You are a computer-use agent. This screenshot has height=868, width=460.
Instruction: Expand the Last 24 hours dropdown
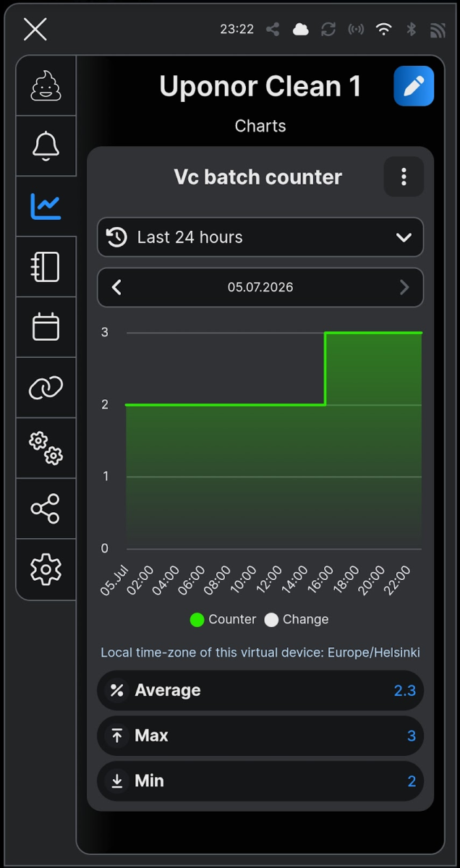pos(260,237)
